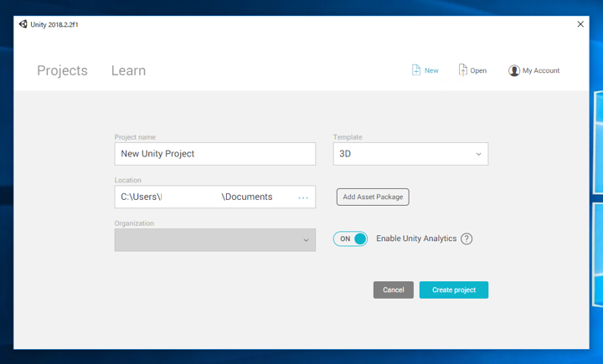This screenshot has width=603, height=364.
Task: Click the Project name input field
Action: (x=215, y=154)
